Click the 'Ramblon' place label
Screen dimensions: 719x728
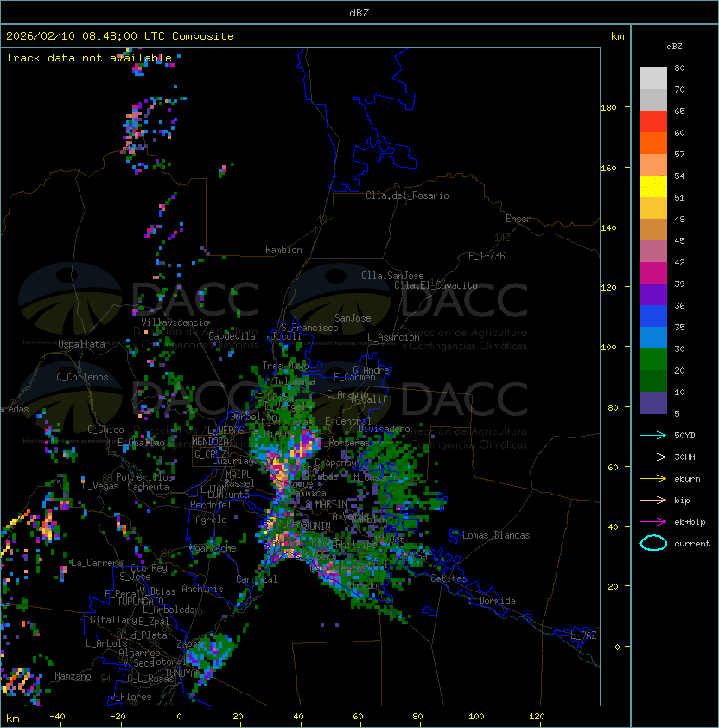click(283, 250)
